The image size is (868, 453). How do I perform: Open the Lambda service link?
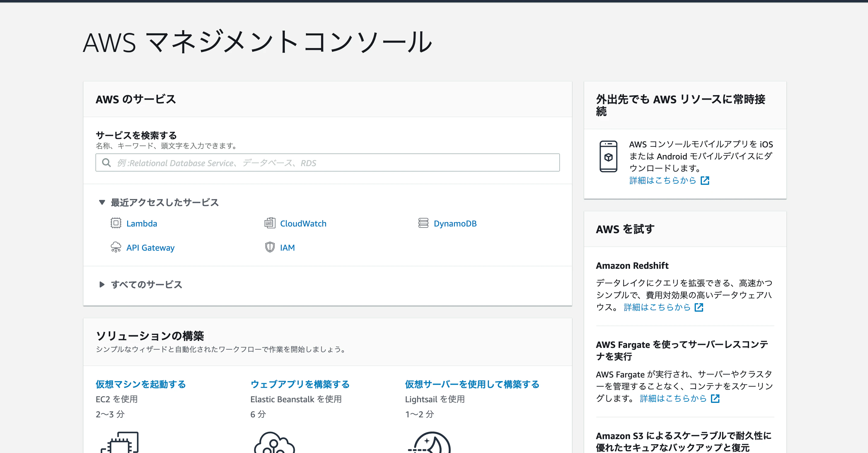coord(142,223)
